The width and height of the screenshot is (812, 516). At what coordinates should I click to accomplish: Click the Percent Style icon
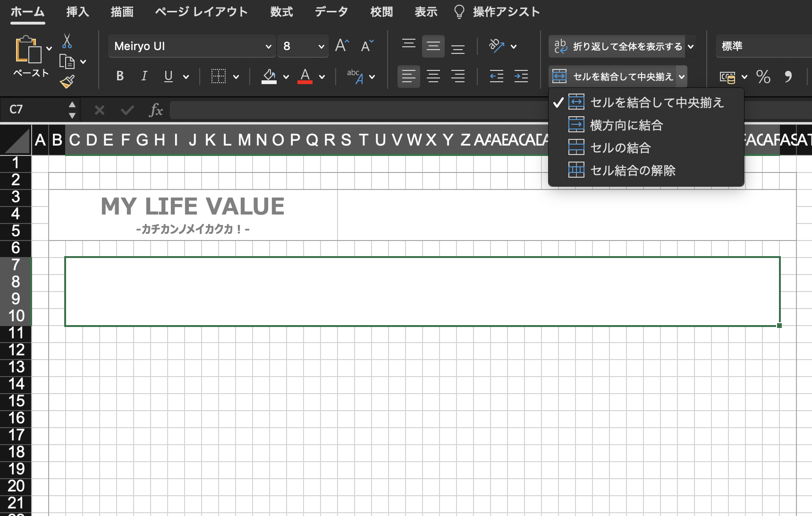click(x=763, y=77)
